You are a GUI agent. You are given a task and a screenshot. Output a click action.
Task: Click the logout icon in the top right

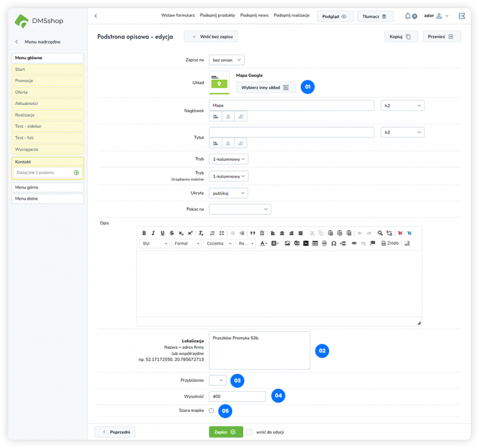462,16
